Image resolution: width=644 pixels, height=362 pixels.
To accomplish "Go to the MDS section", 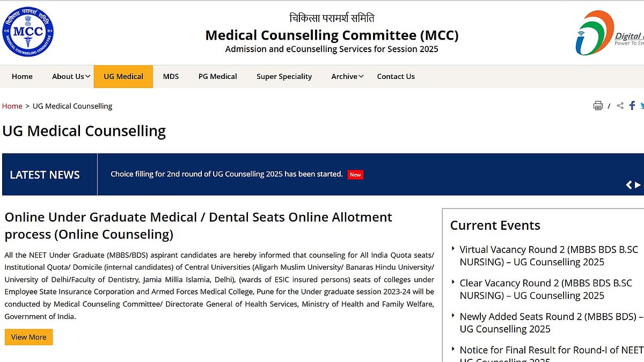I will point(171,76).
